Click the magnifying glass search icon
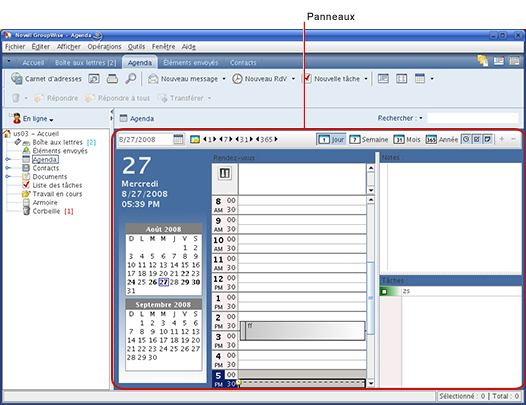This screenshot has height=405, width=526. click(x=130, y=79)
